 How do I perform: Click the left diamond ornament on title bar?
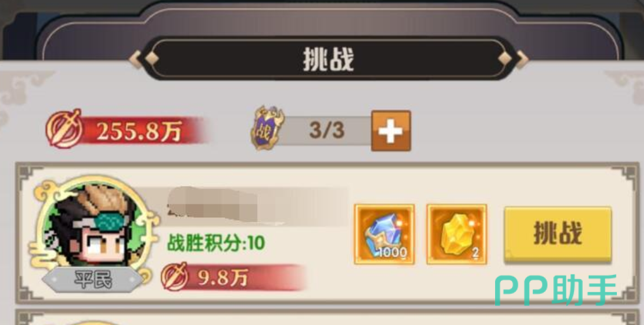[151, 59]
